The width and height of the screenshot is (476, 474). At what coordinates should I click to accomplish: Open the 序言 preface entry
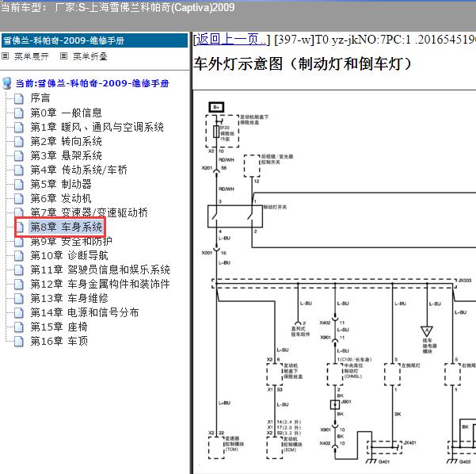pos(40,98)
